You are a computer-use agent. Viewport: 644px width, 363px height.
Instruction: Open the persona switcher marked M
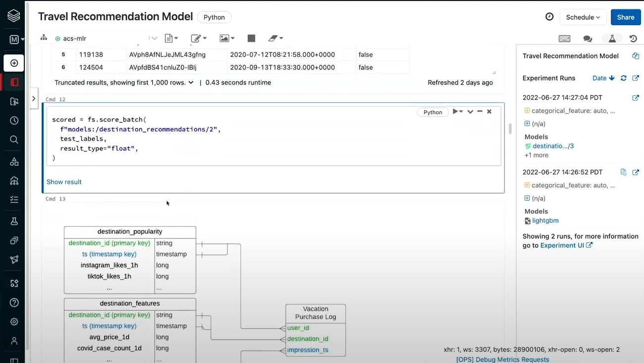tap(16, 40)
